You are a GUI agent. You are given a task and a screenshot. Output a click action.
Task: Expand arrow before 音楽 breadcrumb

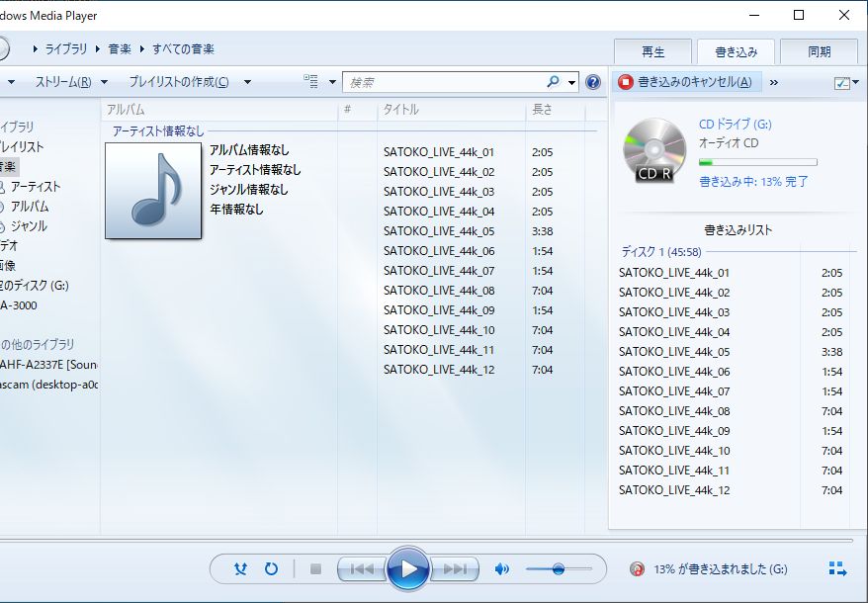[x=98, y=48]
